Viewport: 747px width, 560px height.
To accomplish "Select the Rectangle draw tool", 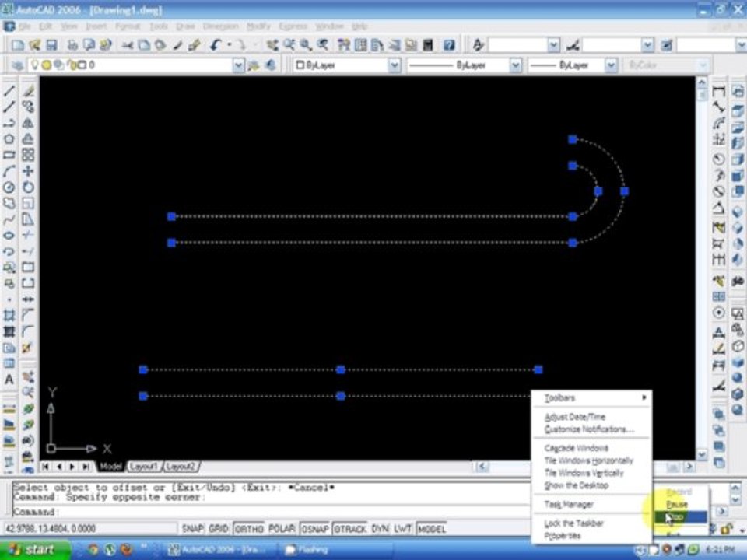I will 9,156.
